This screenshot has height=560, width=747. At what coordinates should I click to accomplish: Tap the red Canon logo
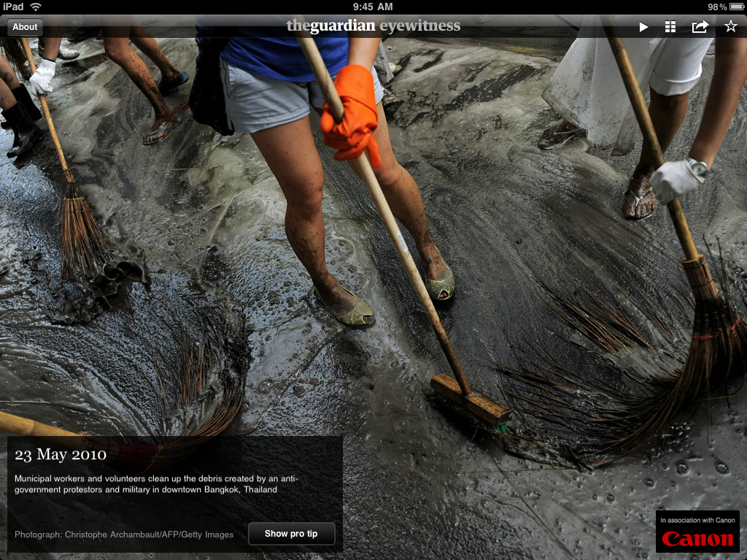pos(697,540)
